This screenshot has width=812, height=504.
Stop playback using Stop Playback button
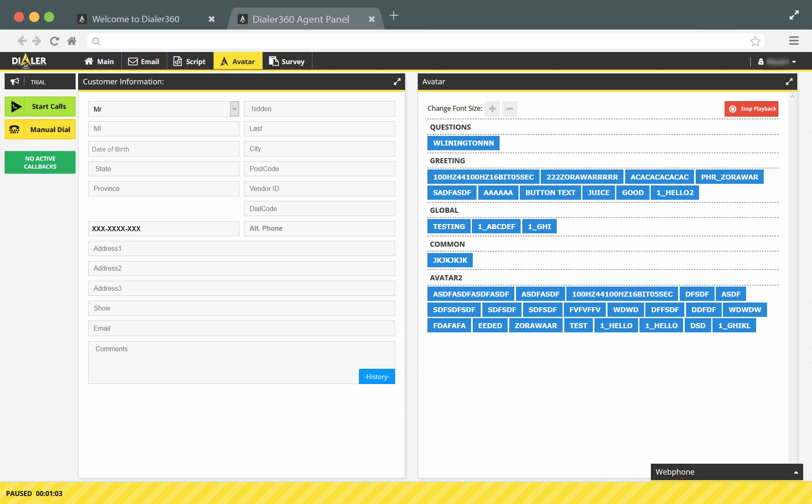tap(752, 109)
